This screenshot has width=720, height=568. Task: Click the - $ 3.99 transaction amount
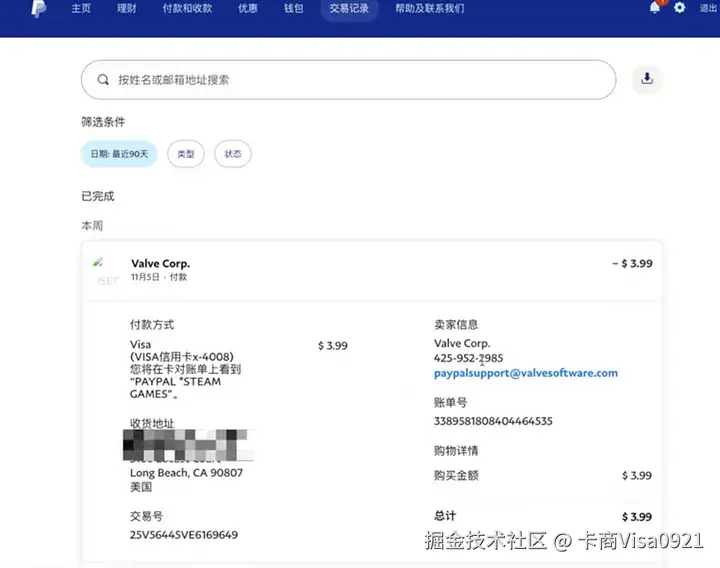point(632,264)
